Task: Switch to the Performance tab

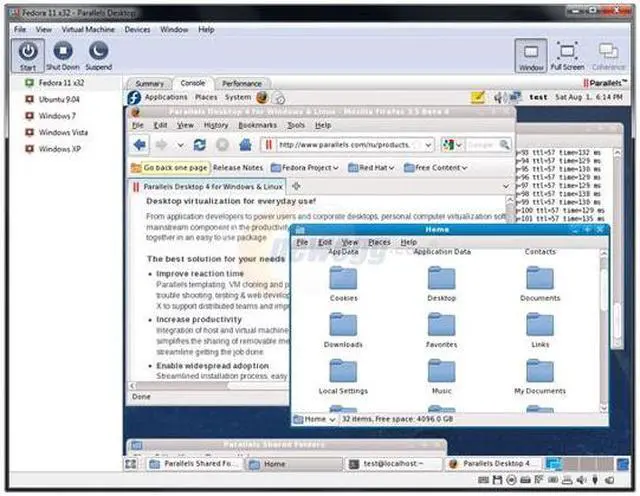Action: click(x=242, y=83)
